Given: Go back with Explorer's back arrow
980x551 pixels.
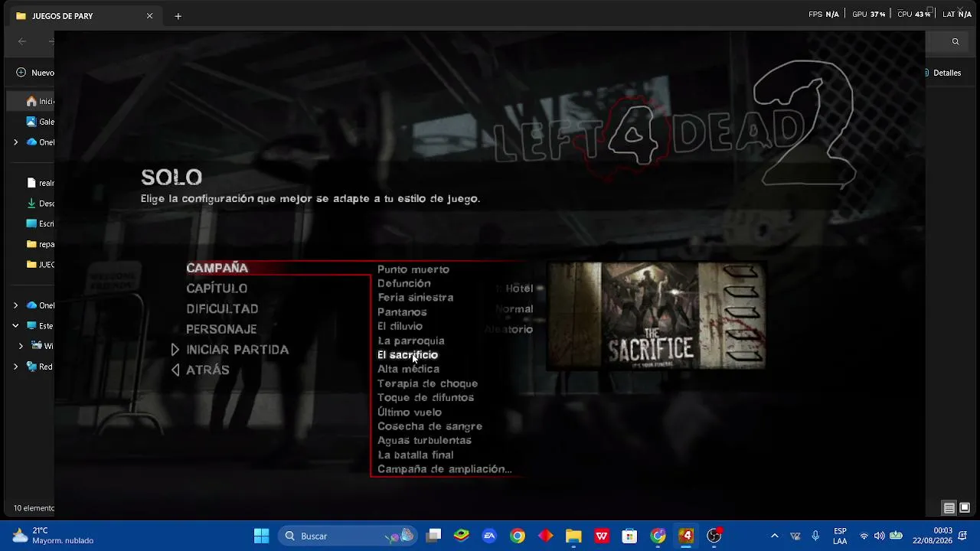Looking at the screenshot, I should pos(22,41).
